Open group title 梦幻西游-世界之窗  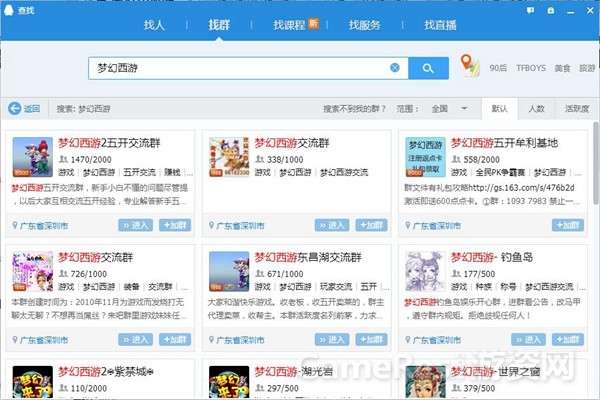(495, 371)
